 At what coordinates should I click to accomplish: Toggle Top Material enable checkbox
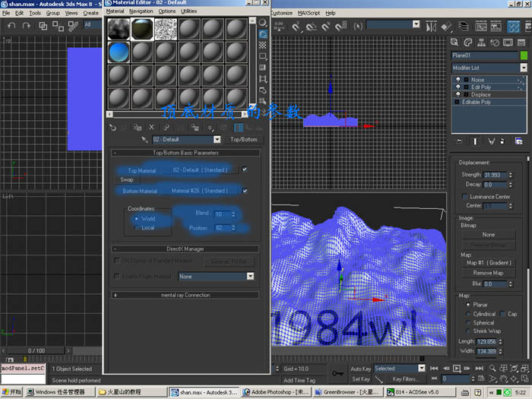245,169
